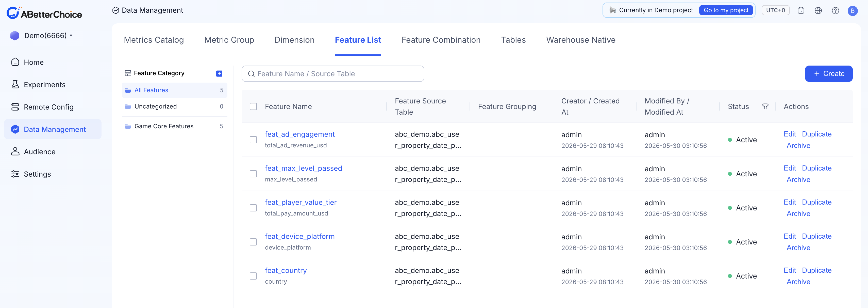
Task: Select the Uncategorized category
Action: tap(174, 106)
